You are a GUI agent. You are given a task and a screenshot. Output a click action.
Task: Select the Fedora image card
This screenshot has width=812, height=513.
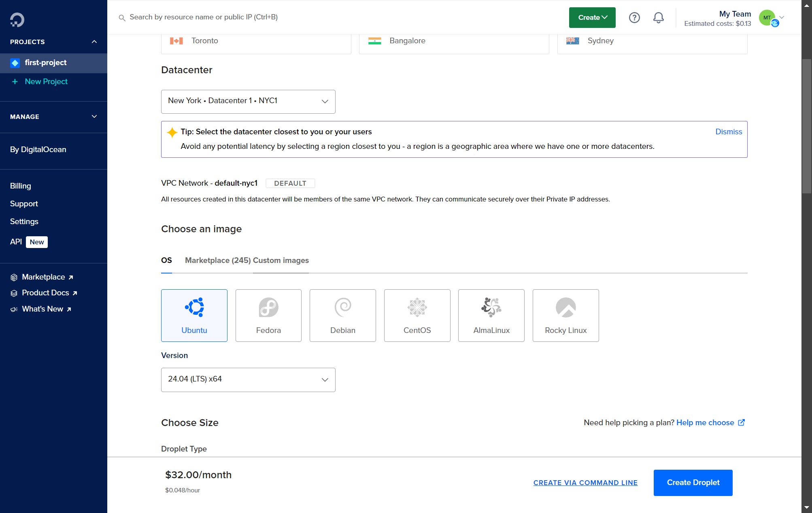click(x=268, y=316)
